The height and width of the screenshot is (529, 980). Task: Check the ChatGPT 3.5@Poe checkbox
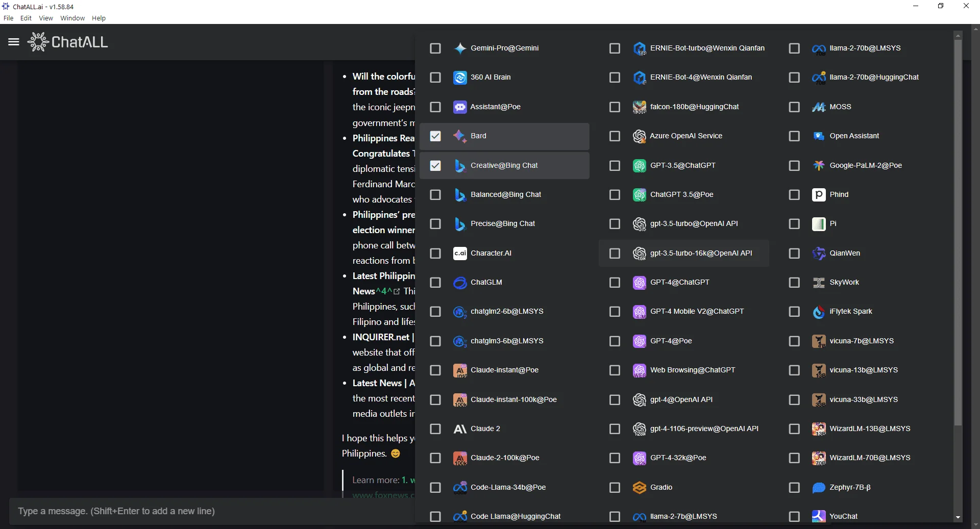[615, 195]
